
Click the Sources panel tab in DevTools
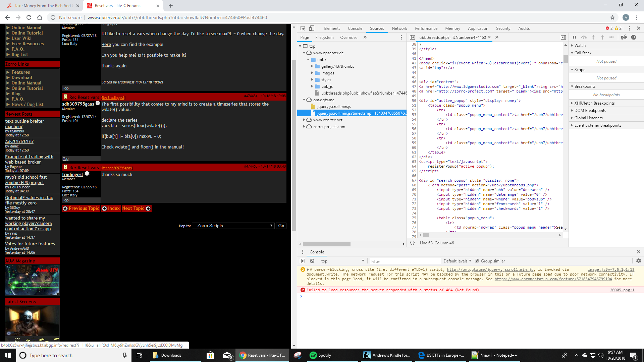pos(377,28)
